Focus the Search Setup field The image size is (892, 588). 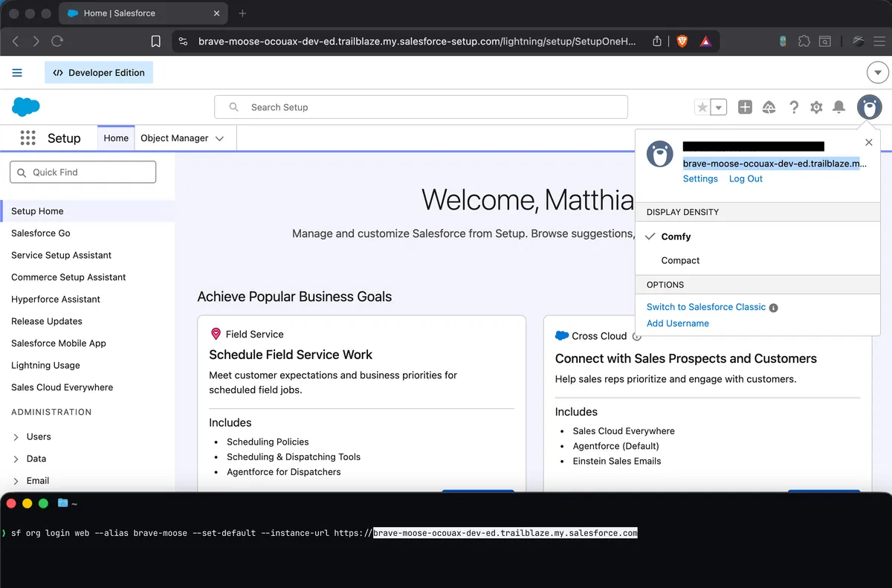421,107
